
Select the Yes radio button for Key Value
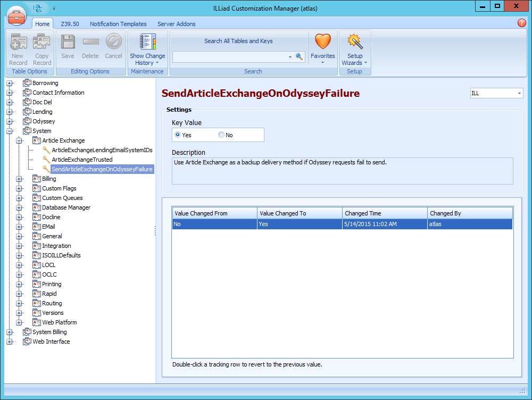[x=177, y=135]
